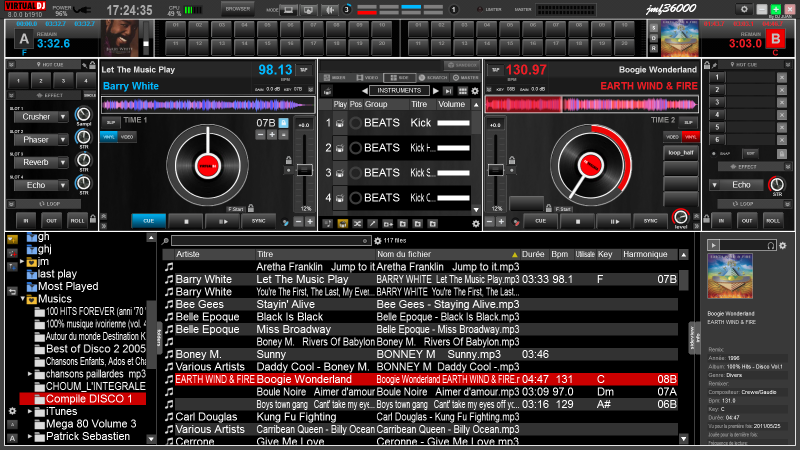Viewport: 800px width, 450px height.
Task: Switch to SIDE tab
Action: pos(399,78)
